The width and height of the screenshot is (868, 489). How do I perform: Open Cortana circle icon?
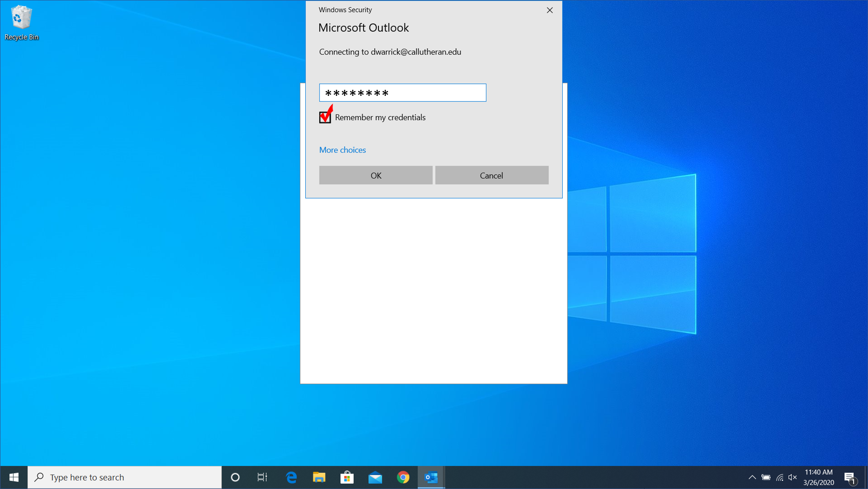coord(235,477)
